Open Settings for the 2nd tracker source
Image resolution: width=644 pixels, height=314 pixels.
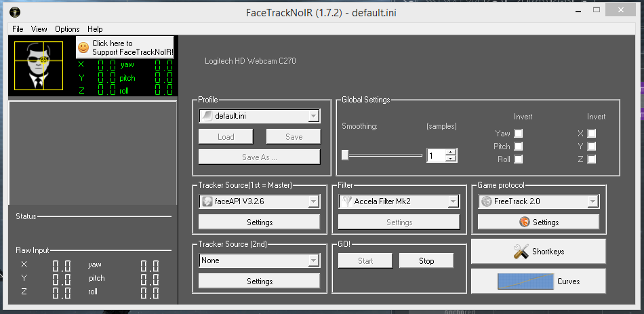tap(259, 281)
